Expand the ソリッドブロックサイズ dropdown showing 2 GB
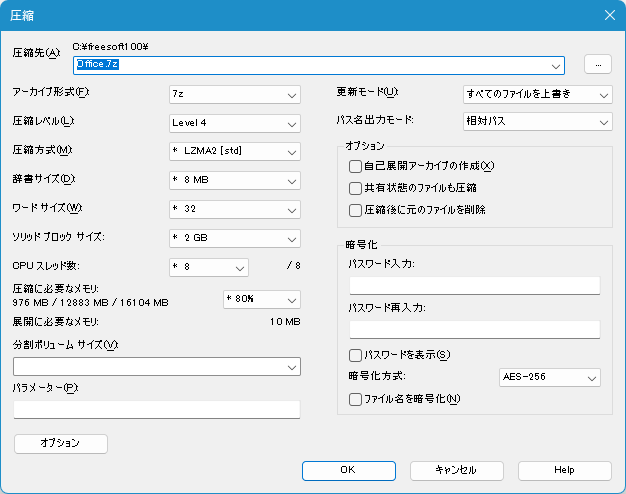626x494 pixels. point(235,238)
